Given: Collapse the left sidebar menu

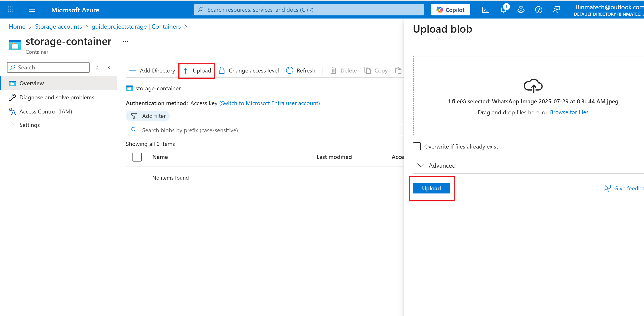Looking at the screenshot, I should click(x=110, y=67).
